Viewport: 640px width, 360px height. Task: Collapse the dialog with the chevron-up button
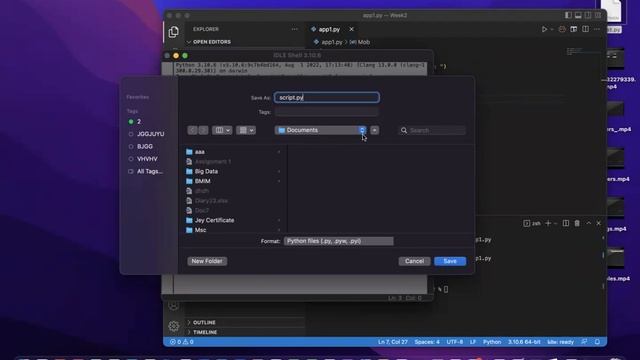(x=374, y=130)
